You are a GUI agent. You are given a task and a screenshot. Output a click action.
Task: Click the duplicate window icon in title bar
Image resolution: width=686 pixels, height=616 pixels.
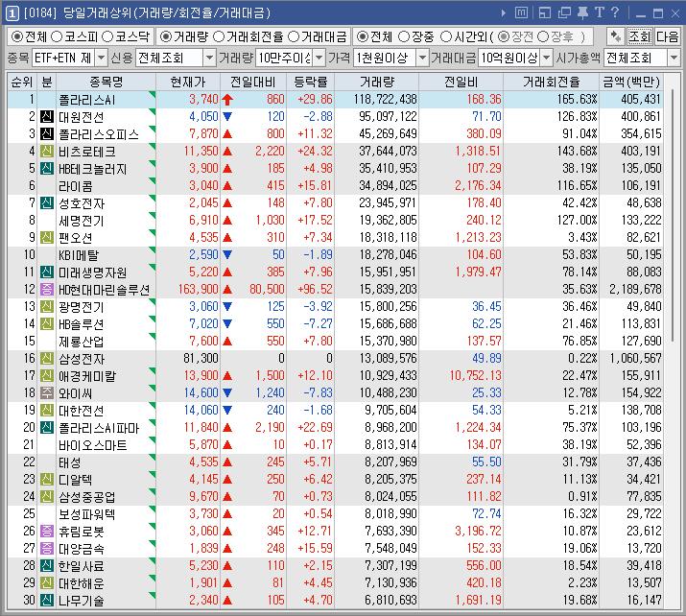[564, 12]
